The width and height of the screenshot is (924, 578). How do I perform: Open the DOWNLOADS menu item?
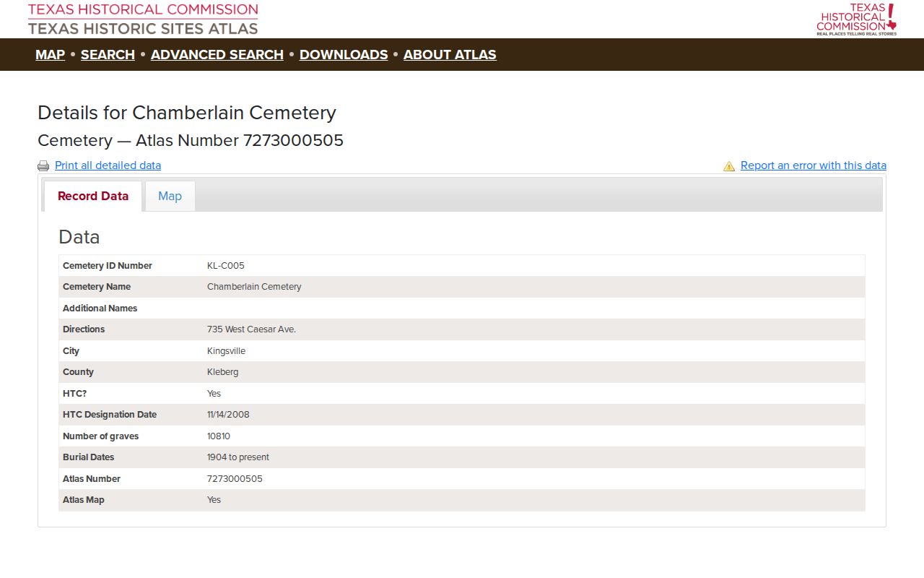tap(344, 55)
